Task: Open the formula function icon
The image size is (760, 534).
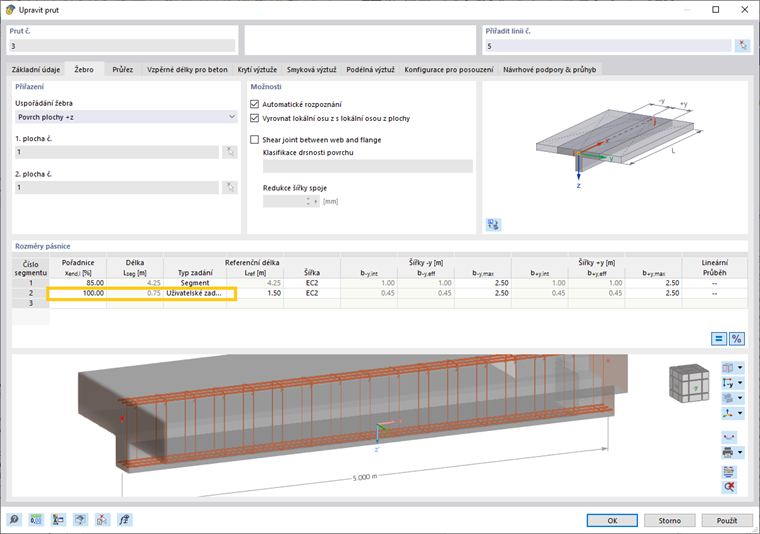Action: click(125, 520)
